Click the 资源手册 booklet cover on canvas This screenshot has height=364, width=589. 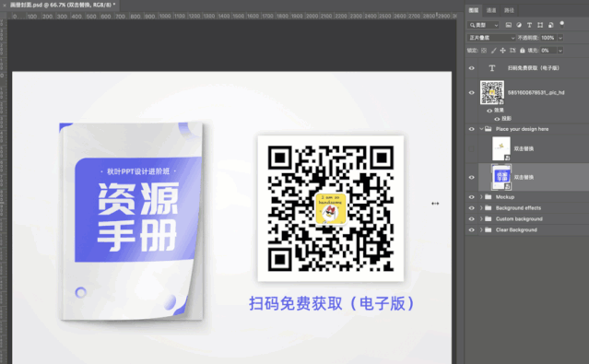coord(132,222)
